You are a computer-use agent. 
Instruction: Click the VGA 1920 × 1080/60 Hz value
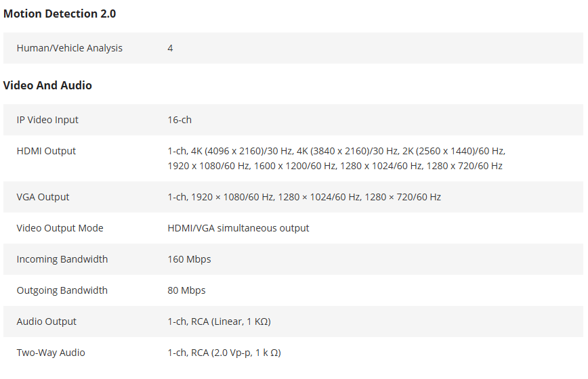pyautogui.click(x=232, y=197)
